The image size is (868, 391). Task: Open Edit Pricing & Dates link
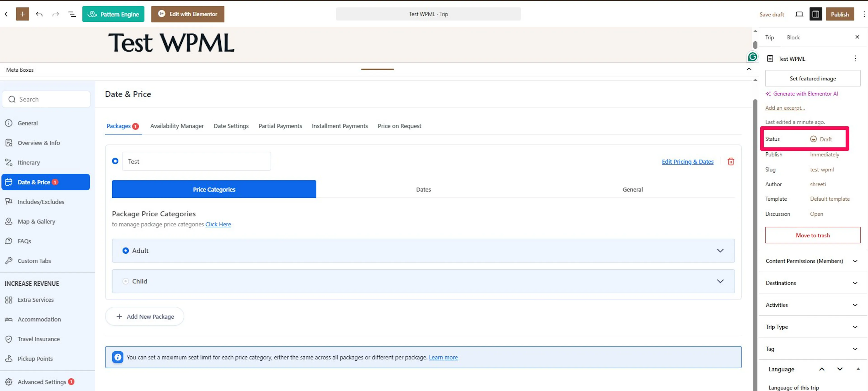pyautogui.click(x=687, y=161)
